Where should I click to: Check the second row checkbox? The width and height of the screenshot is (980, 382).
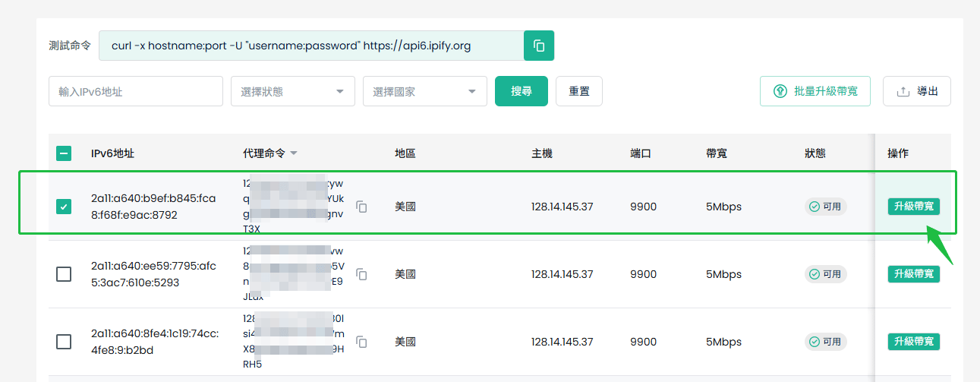pos(64,274)
